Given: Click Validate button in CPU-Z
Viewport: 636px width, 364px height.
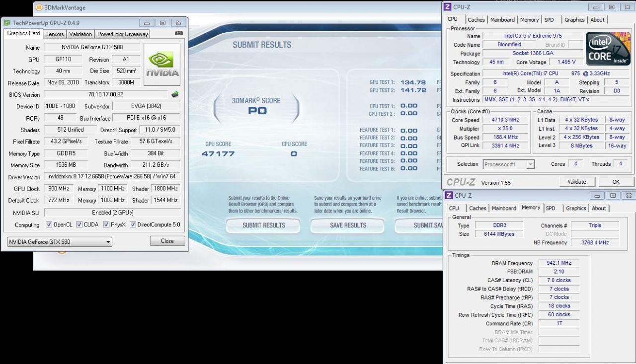Looking at the screenshot, I should click(x=577, y=182).
